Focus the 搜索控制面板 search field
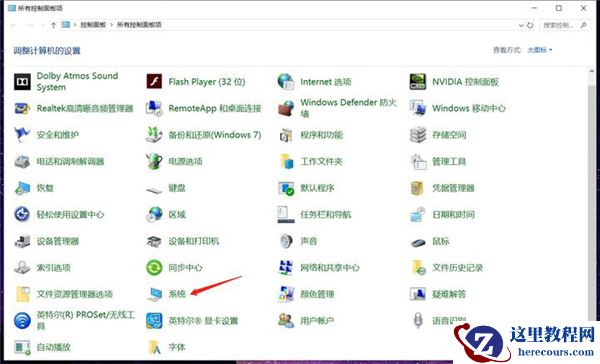Viewport: 600px width, 364px height. click(x=564, y=25)
